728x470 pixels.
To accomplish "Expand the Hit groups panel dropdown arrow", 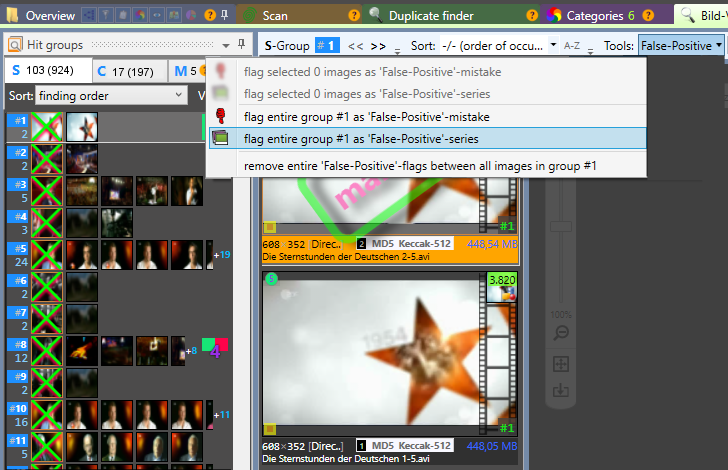I will 226,45.
